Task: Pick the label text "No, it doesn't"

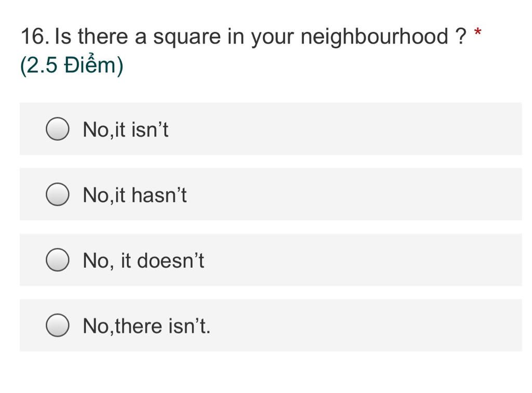Action: [143, 260]
